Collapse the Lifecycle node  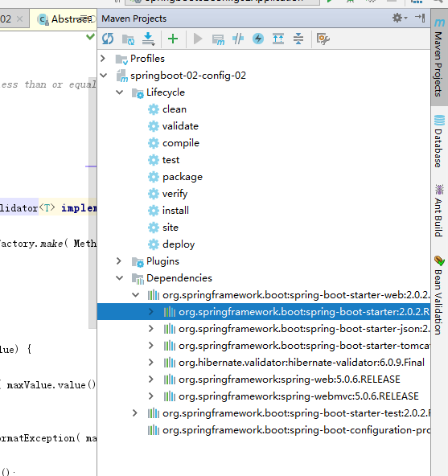[120, 92]
